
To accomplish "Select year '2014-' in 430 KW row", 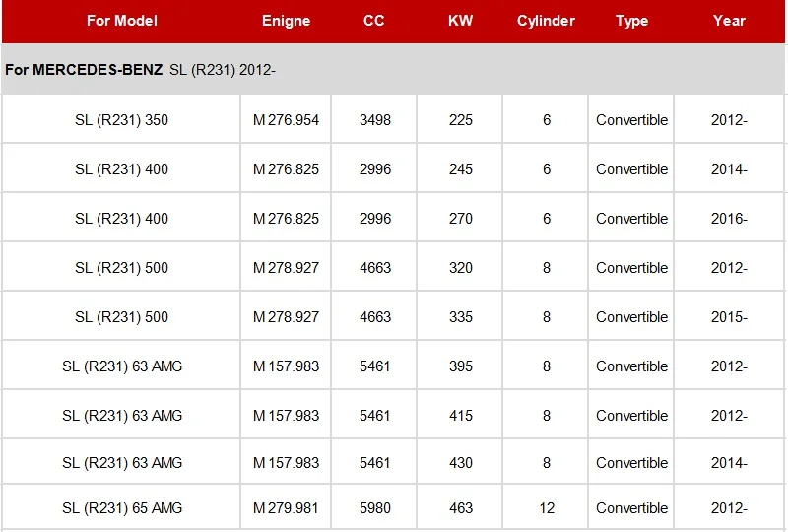I will point(729,463).
